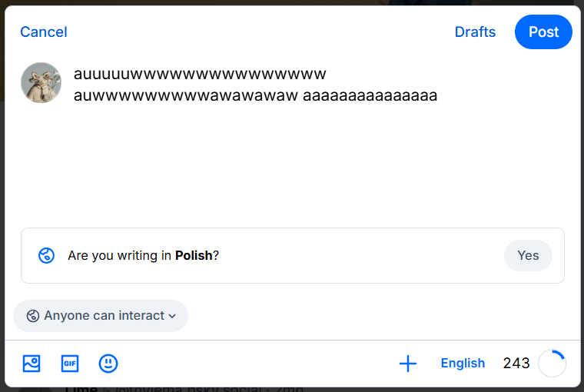This screenshot has width=584, height=392.
Task: Click the circular character count progress ring
Action: click(x=552, y=364)
